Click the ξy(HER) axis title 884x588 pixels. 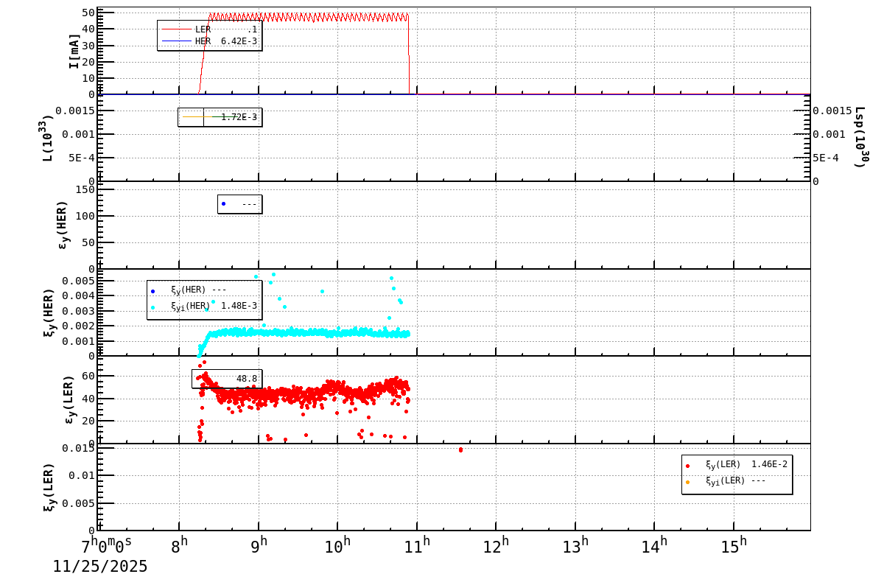click(x=50, y=312)
